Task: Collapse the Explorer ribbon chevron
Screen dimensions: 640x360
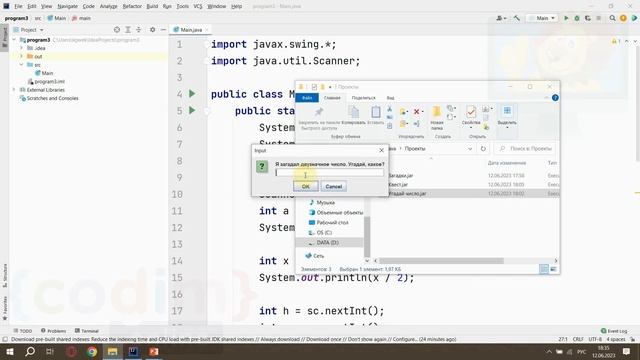Action: point(546,98)
